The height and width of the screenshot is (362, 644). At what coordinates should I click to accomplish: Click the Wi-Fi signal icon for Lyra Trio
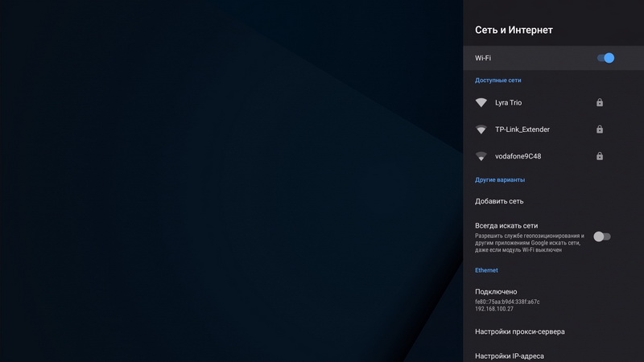click(481, 103)
